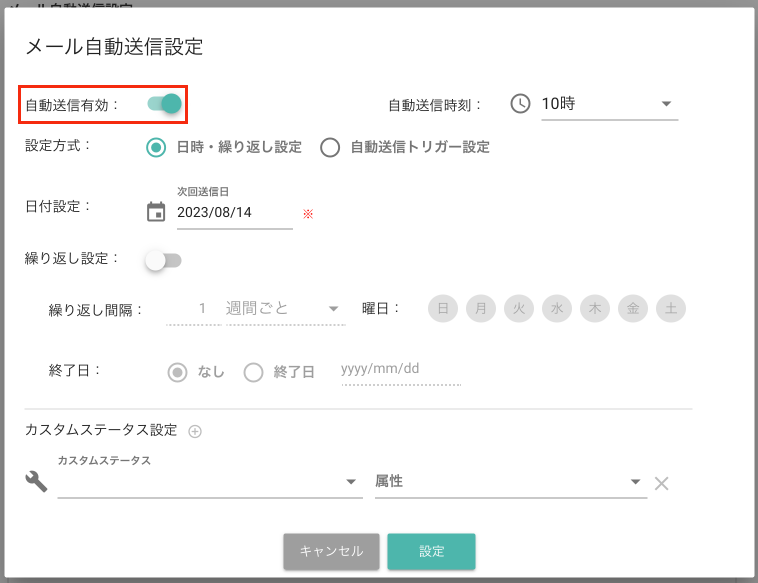Select Friday 金 weekday button
The width and height of the screenshot is (758, 583).
coord(633,308)
